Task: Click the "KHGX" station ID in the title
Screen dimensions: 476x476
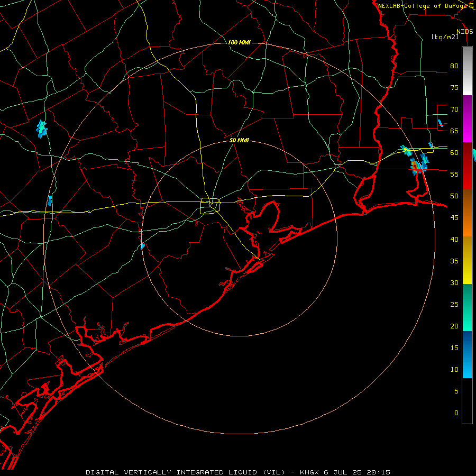Action: (x=309, y=472)
